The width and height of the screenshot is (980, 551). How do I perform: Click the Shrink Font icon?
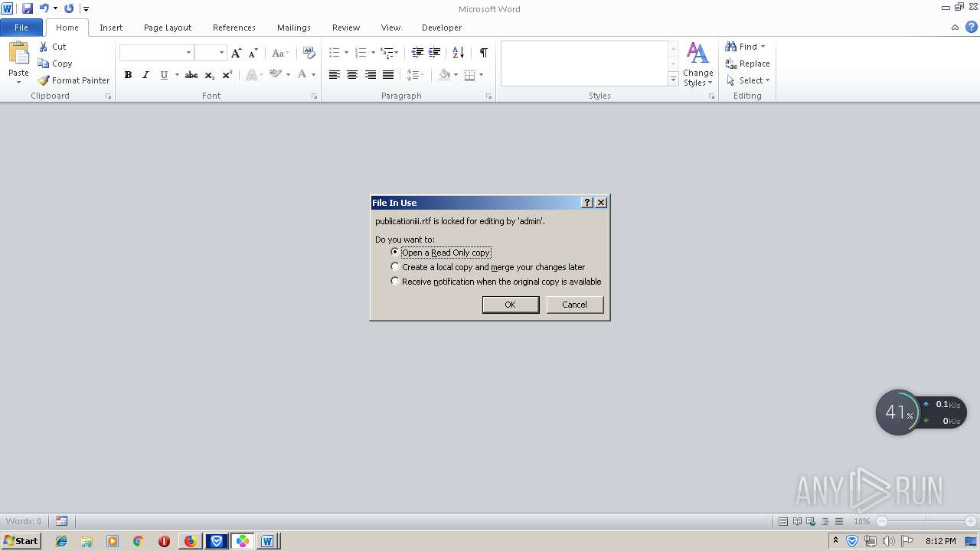point(253,53)
